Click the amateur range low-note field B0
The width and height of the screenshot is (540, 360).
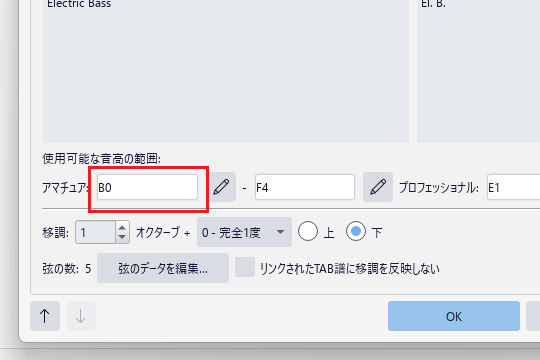click(x=147, y=187)
